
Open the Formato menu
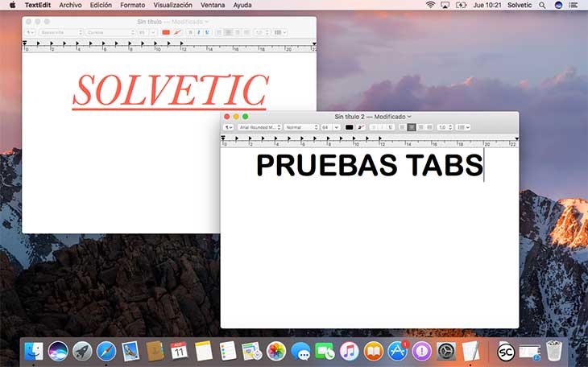132,5
